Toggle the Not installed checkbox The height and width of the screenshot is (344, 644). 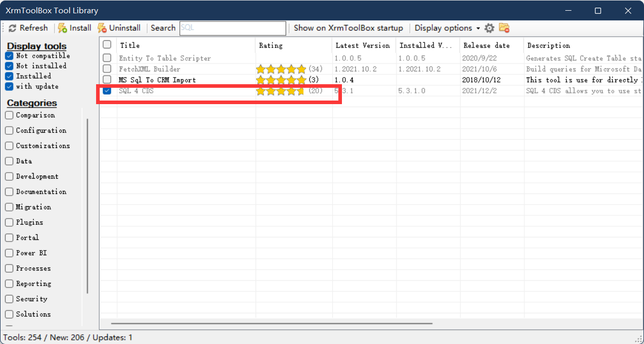(x=9, y=66)
